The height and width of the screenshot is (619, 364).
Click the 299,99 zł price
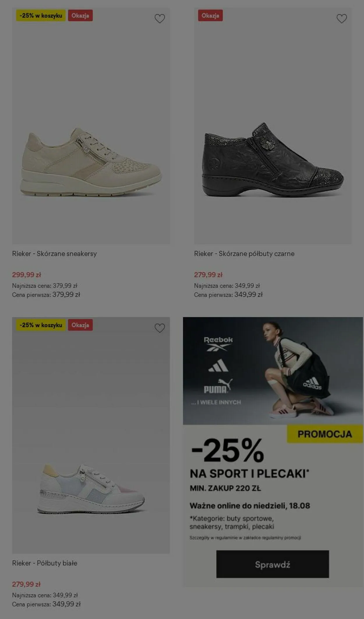click(x=26, y=275)
